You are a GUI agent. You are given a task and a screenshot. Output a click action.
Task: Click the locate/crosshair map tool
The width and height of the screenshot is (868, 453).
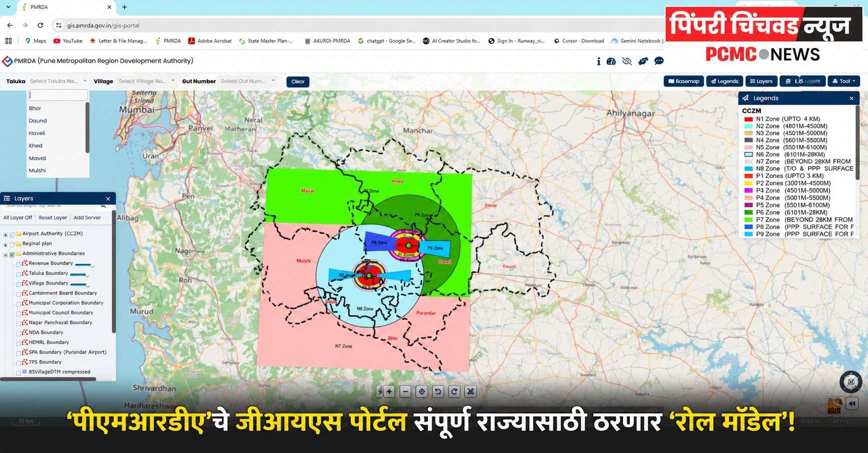[x=422, y=391]
